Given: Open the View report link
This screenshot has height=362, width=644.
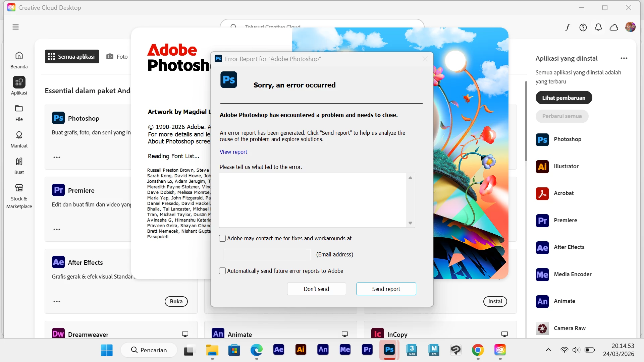Looking at the screenshot, I should (233, 152).
